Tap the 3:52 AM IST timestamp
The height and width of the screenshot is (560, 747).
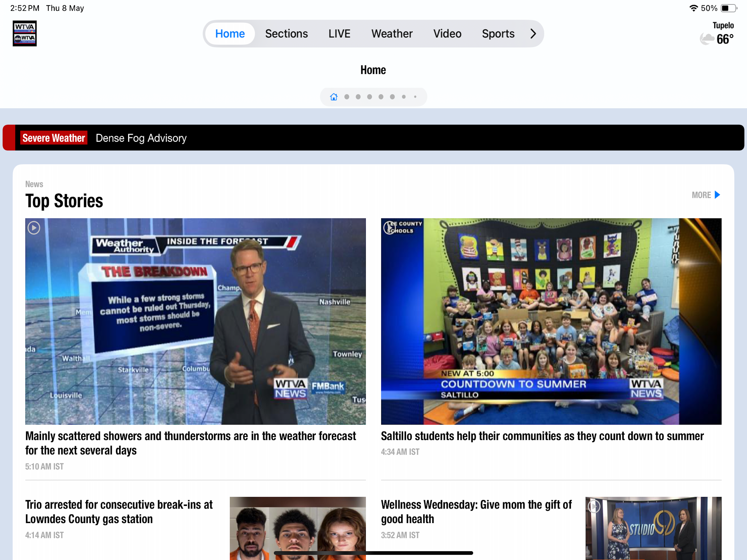coord(400,535)
